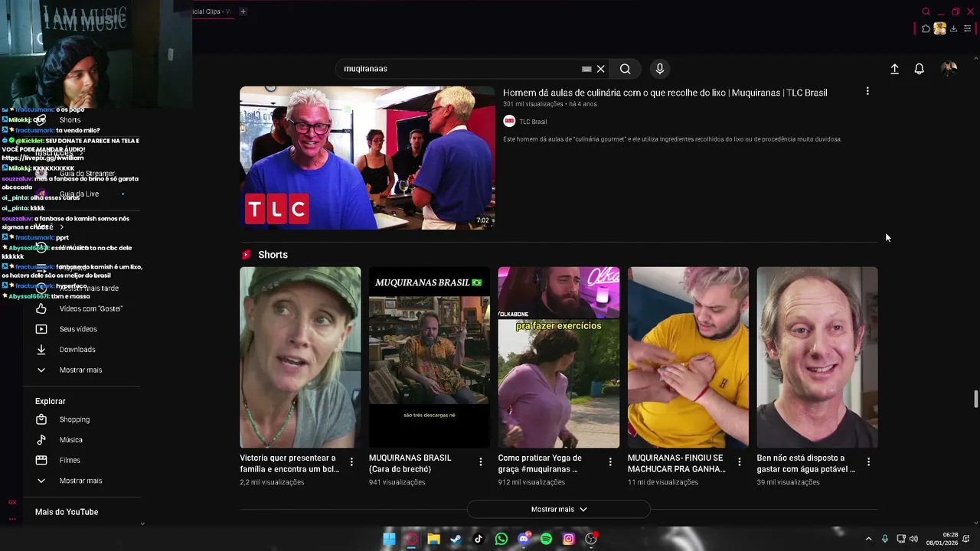Open options for the Ben água potável short
This screenshot has width=980, height=551.
click(x=869, y=461)
